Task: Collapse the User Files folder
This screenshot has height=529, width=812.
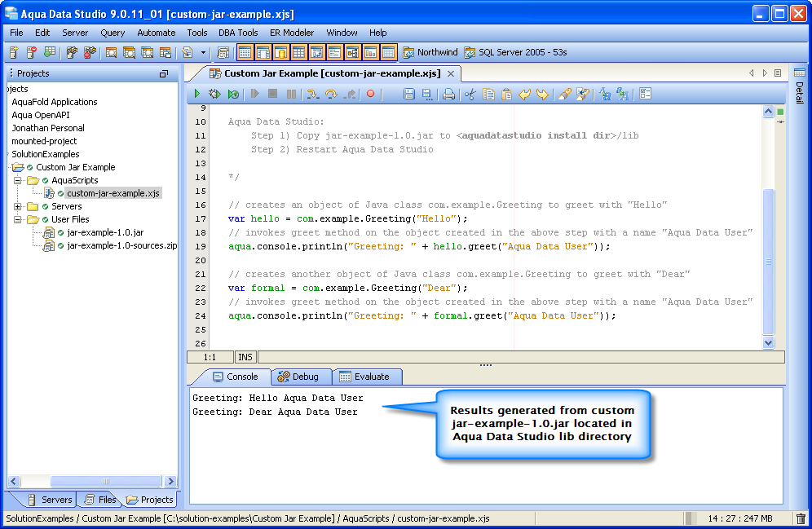Action: [x=18, y=219]
